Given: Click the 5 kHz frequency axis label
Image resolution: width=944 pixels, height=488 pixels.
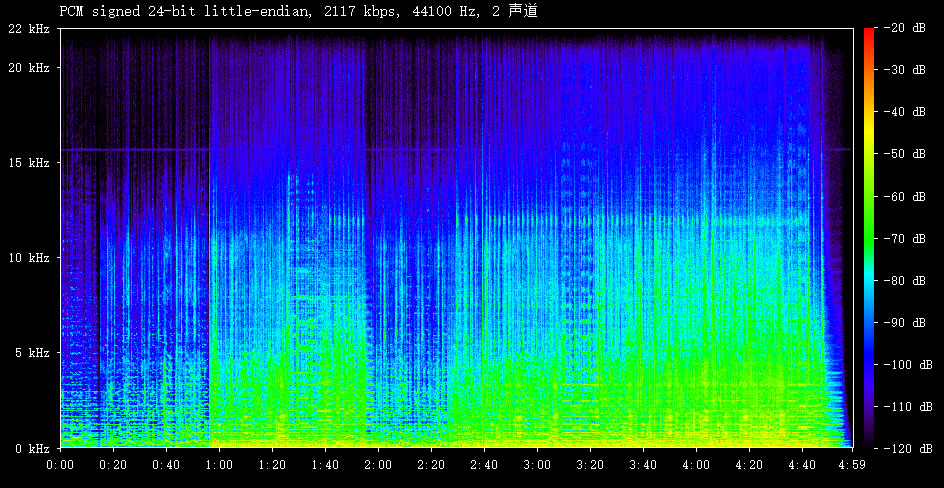Looking at the screenshot, I should [31, 353].
